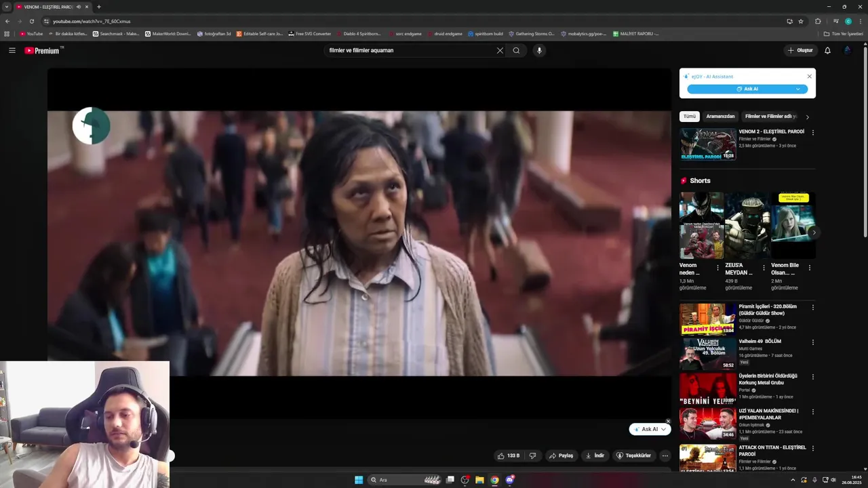This screenshot has width=868, height=488.
Task: Open the notifications bell
Action: pos(827,50)
